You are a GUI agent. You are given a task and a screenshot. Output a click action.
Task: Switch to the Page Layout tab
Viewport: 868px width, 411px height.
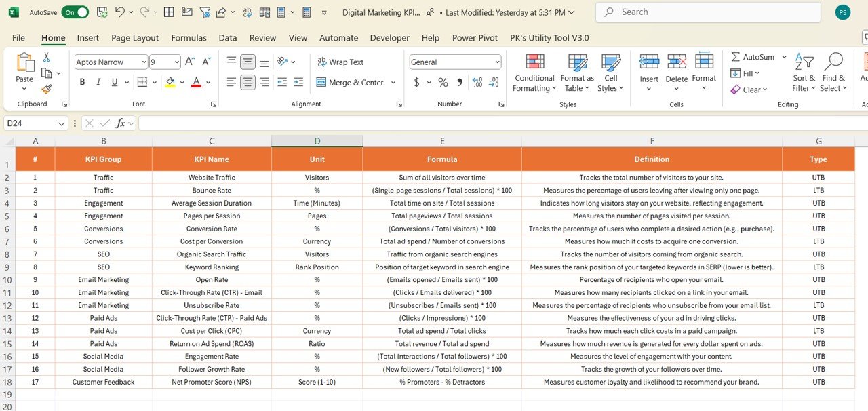[135, 38]
